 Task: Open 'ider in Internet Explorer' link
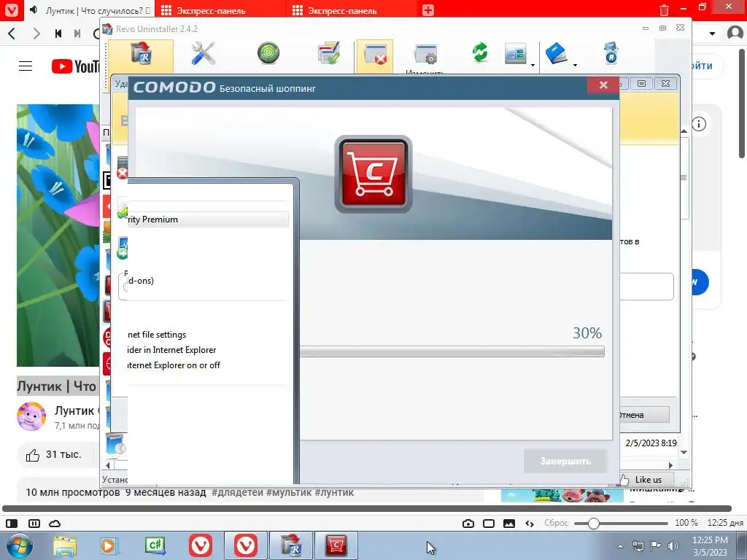pyautogui.click(x=171, y=350)
